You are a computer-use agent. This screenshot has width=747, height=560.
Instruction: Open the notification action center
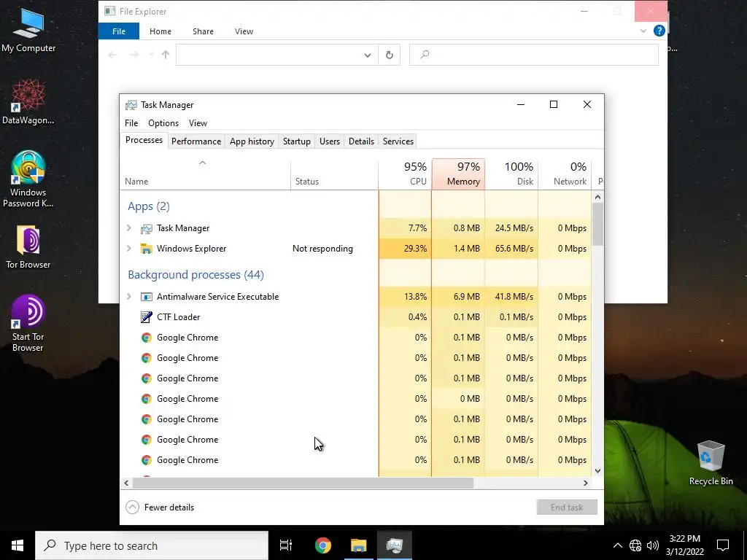click(723, 545)
